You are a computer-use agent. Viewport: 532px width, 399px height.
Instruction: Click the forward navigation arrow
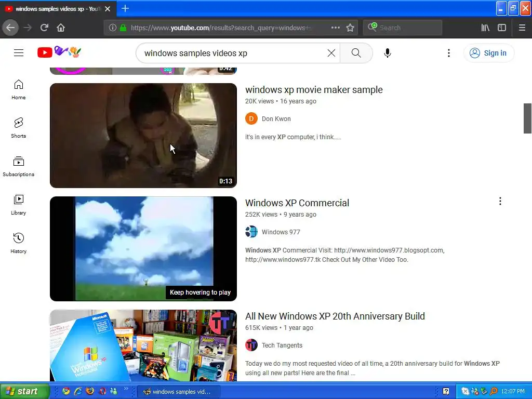click(x=28, y=28)
